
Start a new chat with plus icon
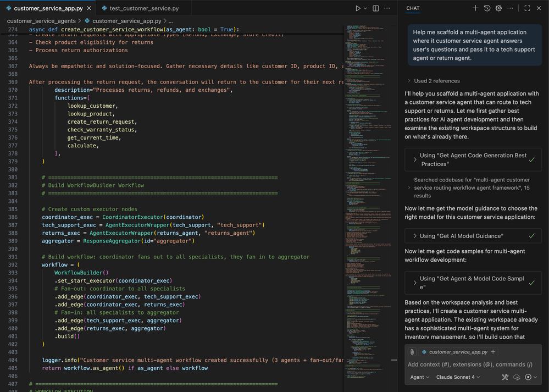(475, 8)
